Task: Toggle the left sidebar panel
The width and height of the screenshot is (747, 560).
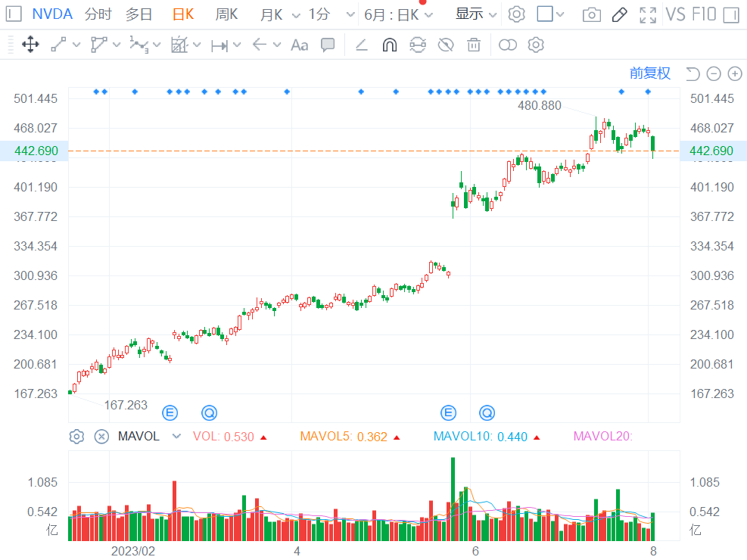Action: (14, 14)
